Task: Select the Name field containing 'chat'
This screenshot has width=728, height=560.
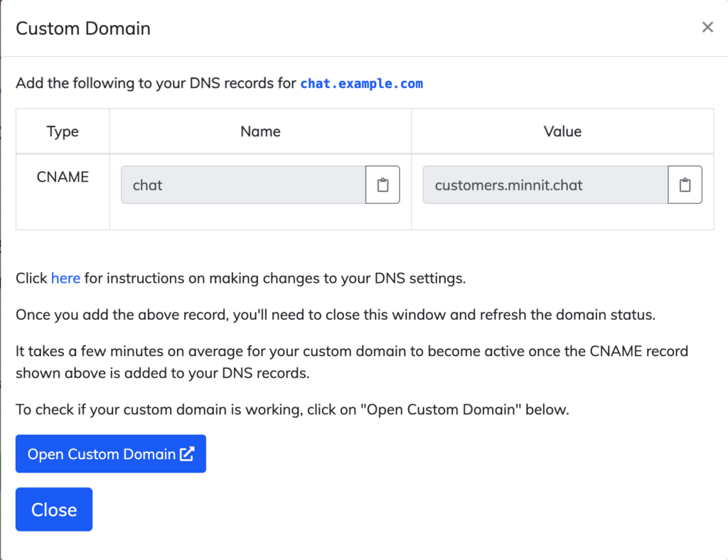Action: point(243,185)
